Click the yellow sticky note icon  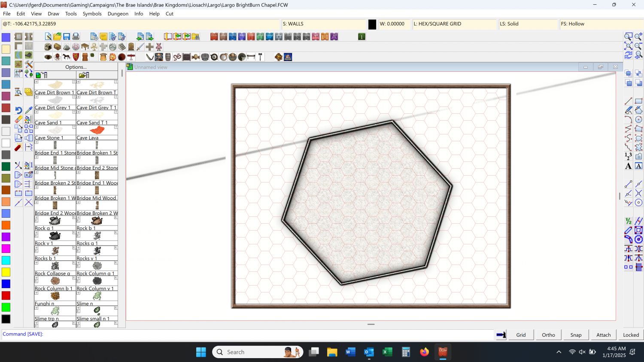coord(103,37)
